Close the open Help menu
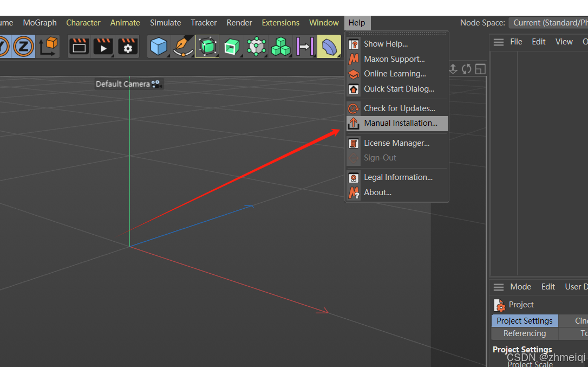 [x=357, y=23]
